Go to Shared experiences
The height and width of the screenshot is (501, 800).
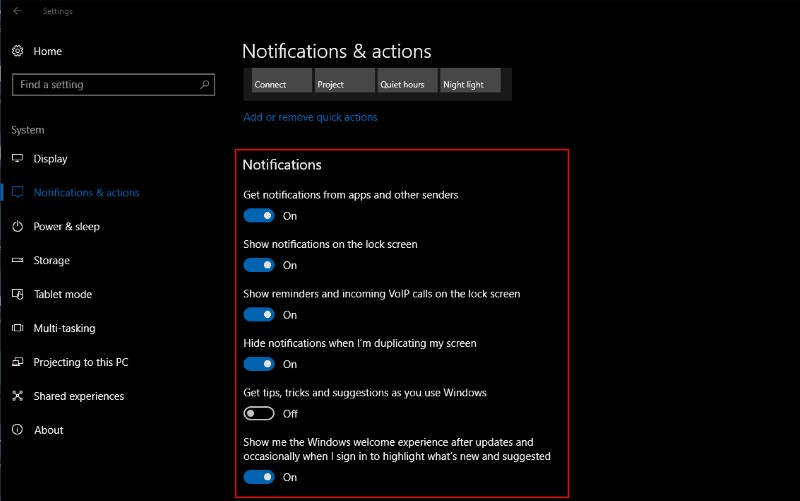click(79, 396)
